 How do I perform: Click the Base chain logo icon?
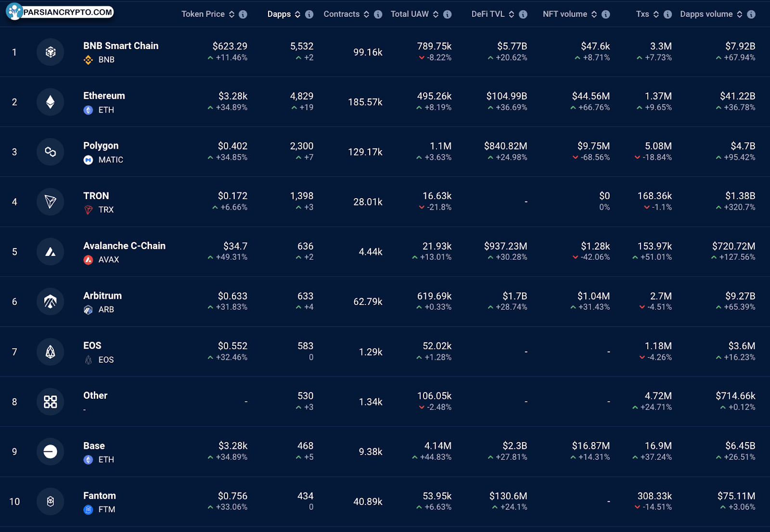click(51, 452)
